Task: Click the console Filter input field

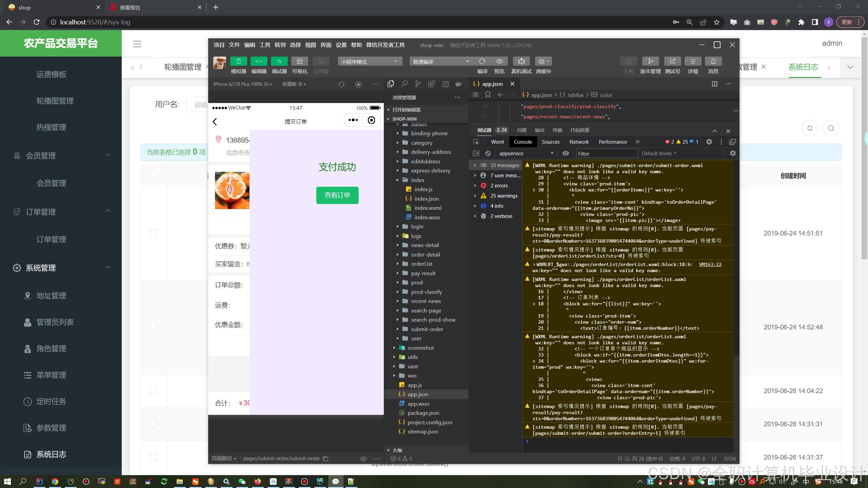Action: 607,154
